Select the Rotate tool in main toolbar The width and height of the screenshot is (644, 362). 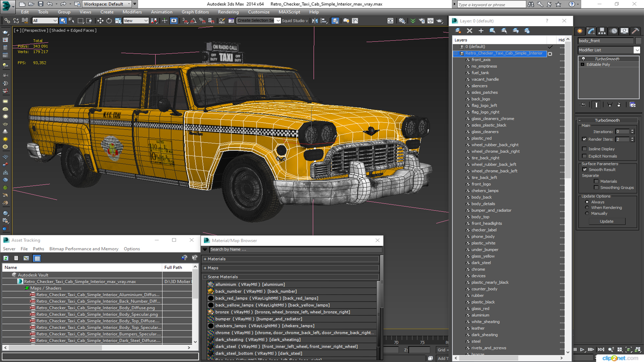point(109,21)
